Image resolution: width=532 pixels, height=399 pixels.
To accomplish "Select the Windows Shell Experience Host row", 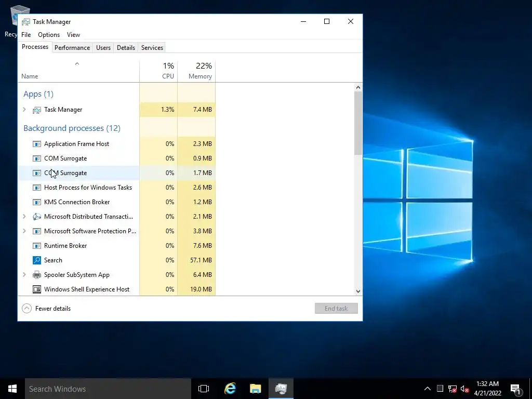I will point(116,289).
